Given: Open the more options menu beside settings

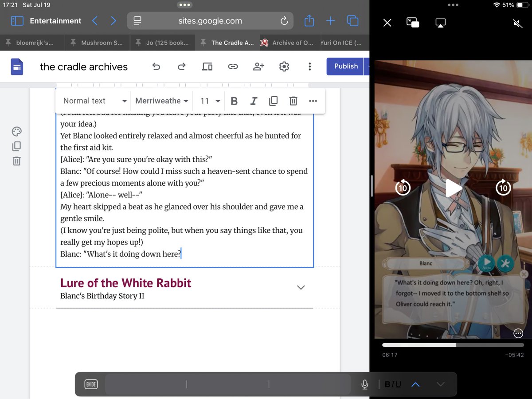Looking at the screenshot, I should pos(309,66).
